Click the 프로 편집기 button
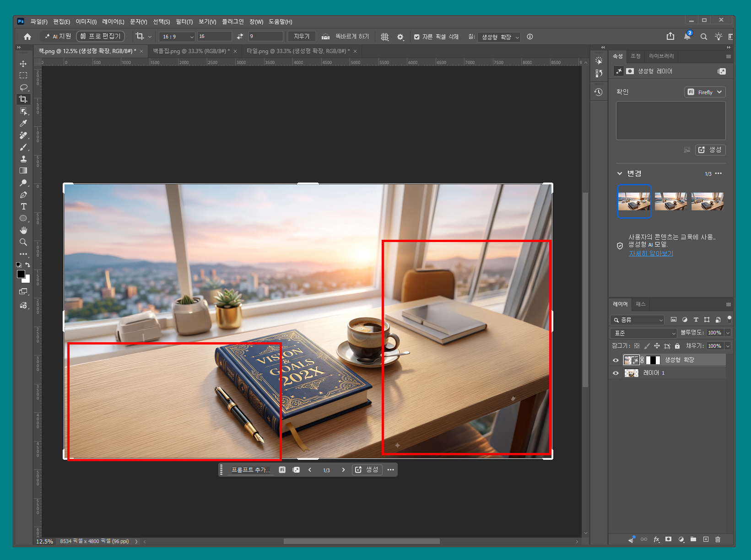 click(101, 36)
